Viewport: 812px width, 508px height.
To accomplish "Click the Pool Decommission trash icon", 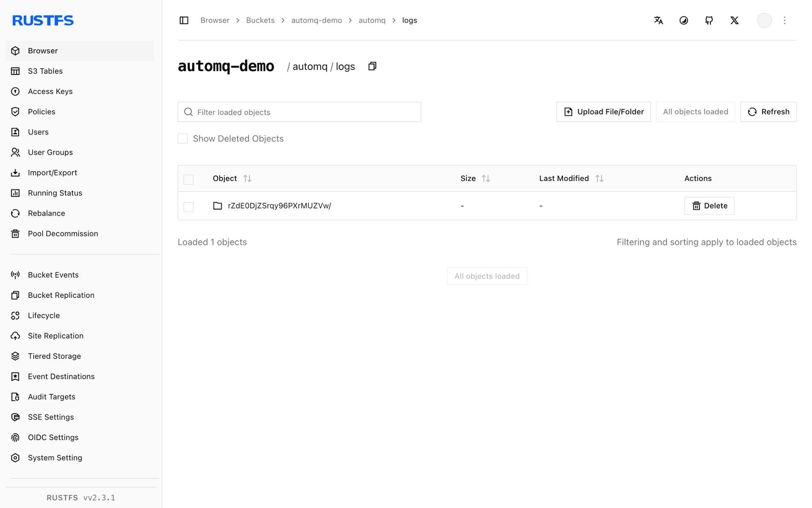I will [15, 234].
